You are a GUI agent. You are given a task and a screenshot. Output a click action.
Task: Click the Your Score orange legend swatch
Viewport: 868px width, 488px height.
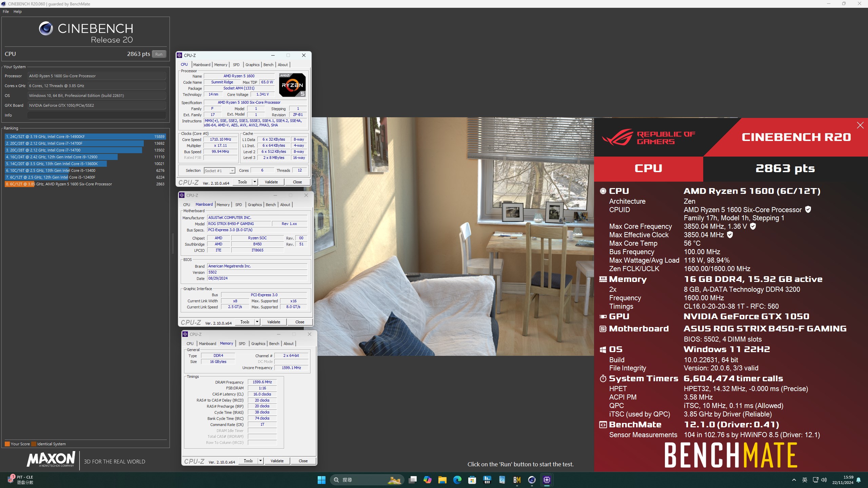[x=7, y=444]
